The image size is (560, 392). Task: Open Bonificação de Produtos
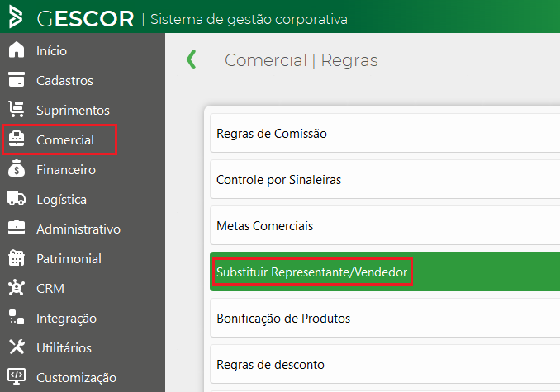click(x=385, y=318)
